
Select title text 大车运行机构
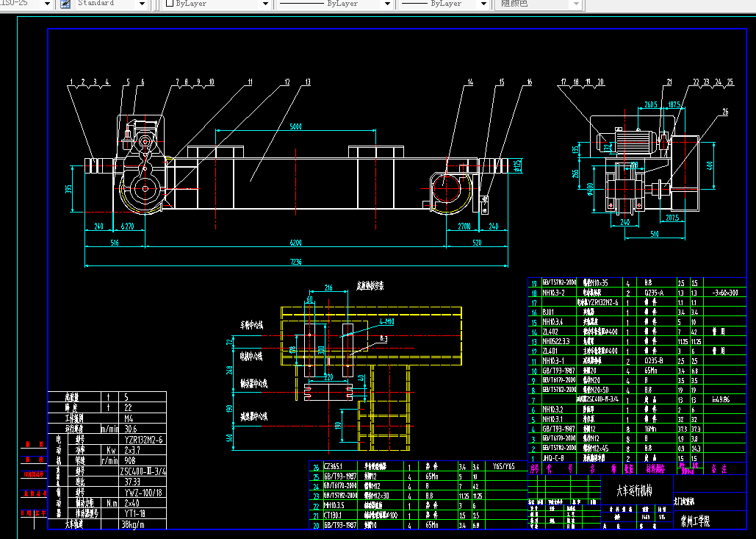click(x=635, y=490)
